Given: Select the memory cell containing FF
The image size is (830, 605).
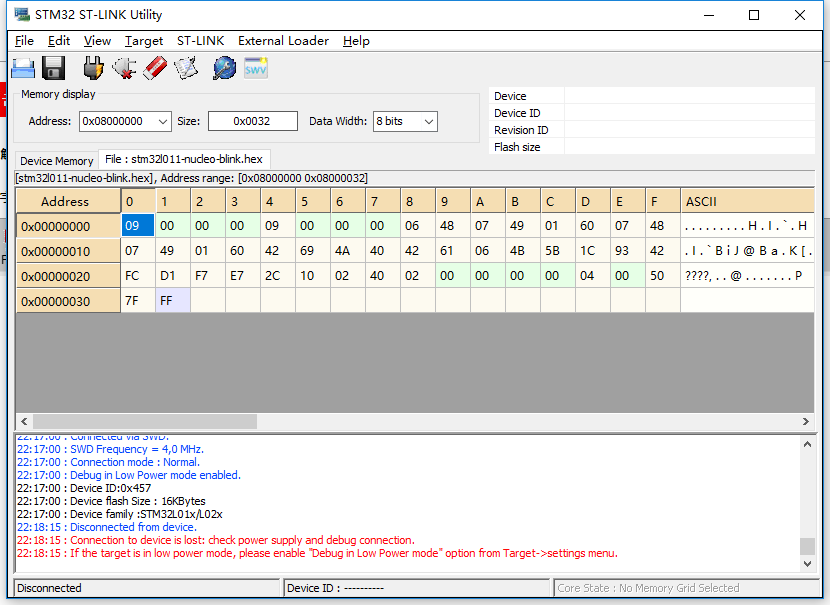Looking at the screenshot, I should (173, 301).
